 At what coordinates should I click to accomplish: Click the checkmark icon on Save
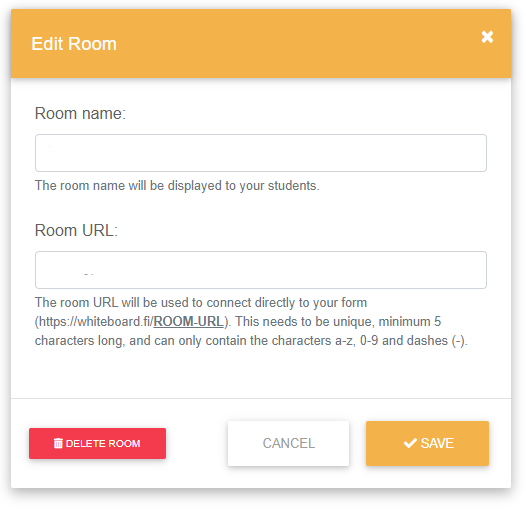(x=410, y=443)
